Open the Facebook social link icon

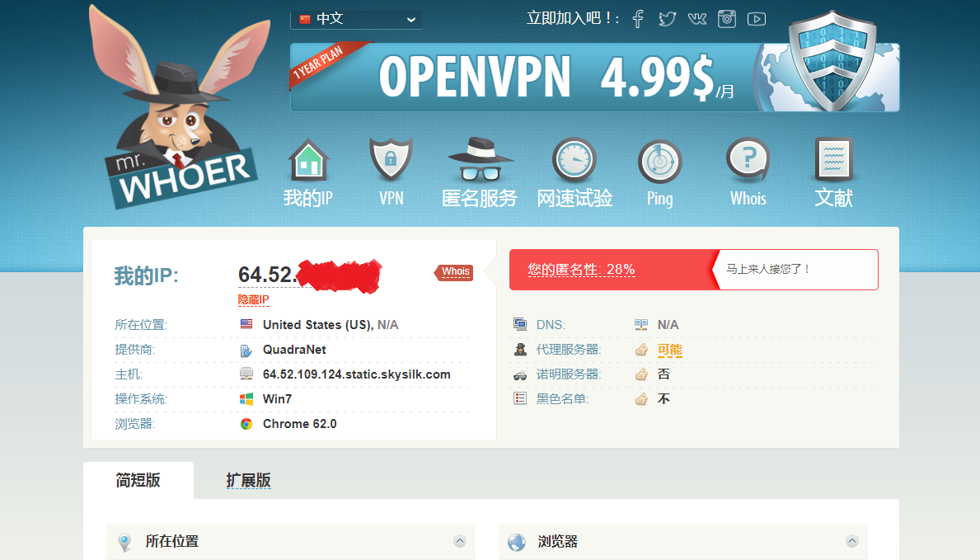637,19
